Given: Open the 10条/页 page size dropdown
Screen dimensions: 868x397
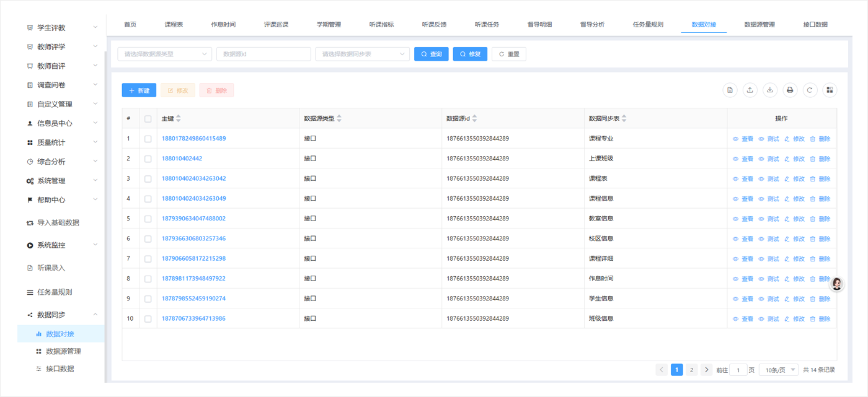Looking at the screenshot, I should pyautogui.click(x=778, y=370).
